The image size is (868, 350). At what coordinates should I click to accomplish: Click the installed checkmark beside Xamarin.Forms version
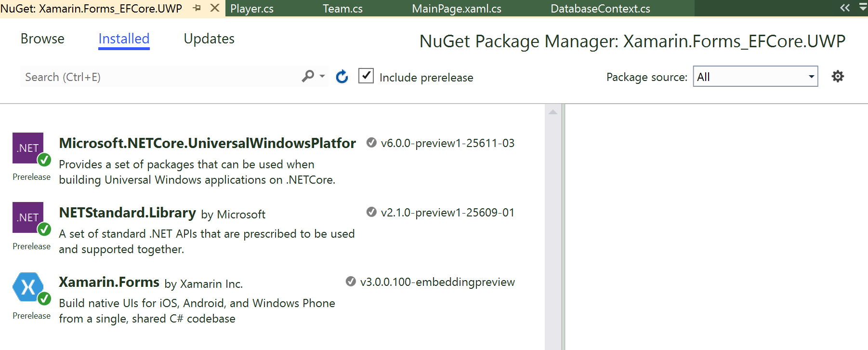coord(350,282)
